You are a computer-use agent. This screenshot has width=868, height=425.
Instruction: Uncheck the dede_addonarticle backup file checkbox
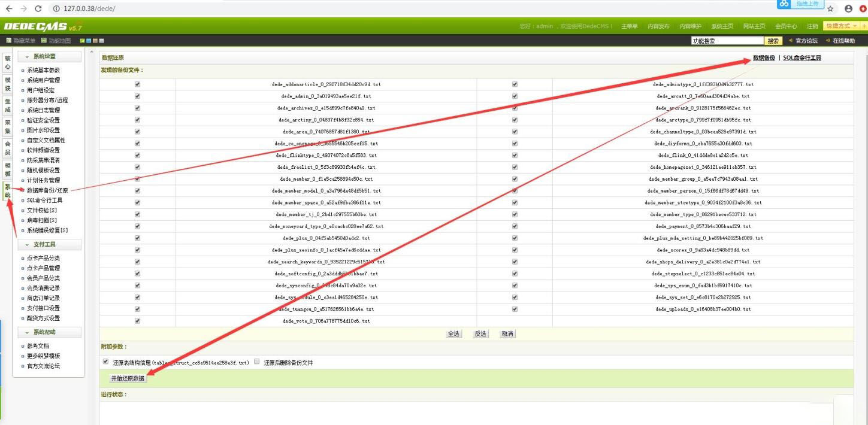pos(137,84)
